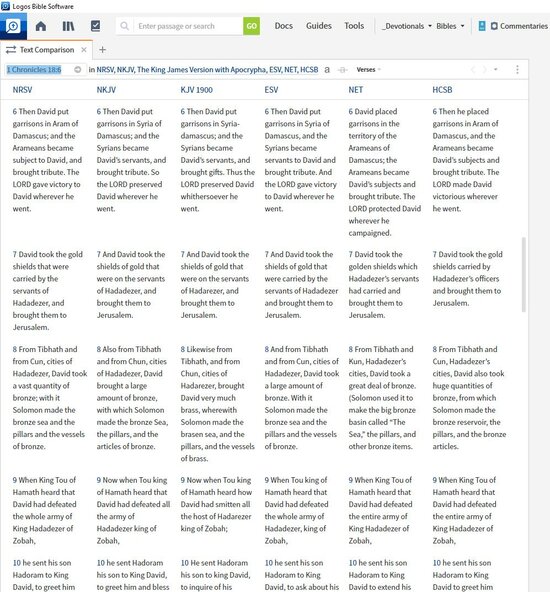Open the Docs menu
The width and height of the screenshot is (550, 592).
coord(283,26)
